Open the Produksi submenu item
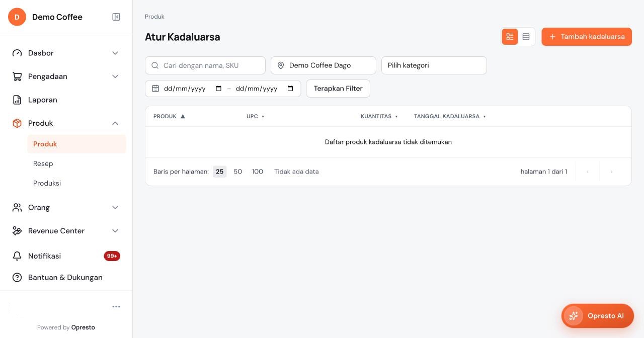Viewport: 644px width, 338px height. [x=76, y=183]
